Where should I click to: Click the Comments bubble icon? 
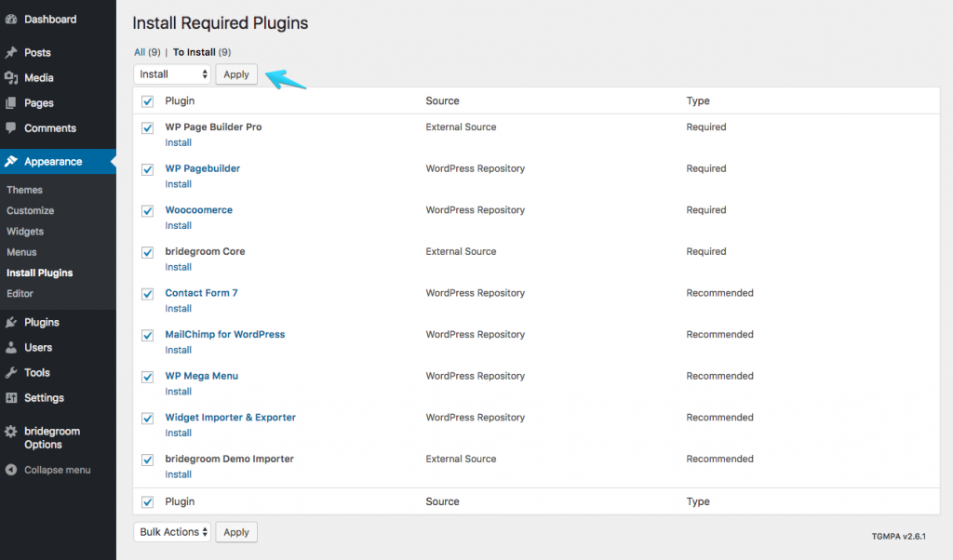(11, 128)
